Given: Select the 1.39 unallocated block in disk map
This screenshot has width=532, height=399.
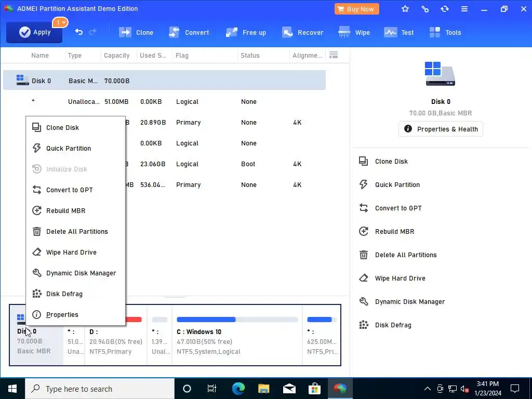Looking at the screenshot, I should [x=159, y=336].
